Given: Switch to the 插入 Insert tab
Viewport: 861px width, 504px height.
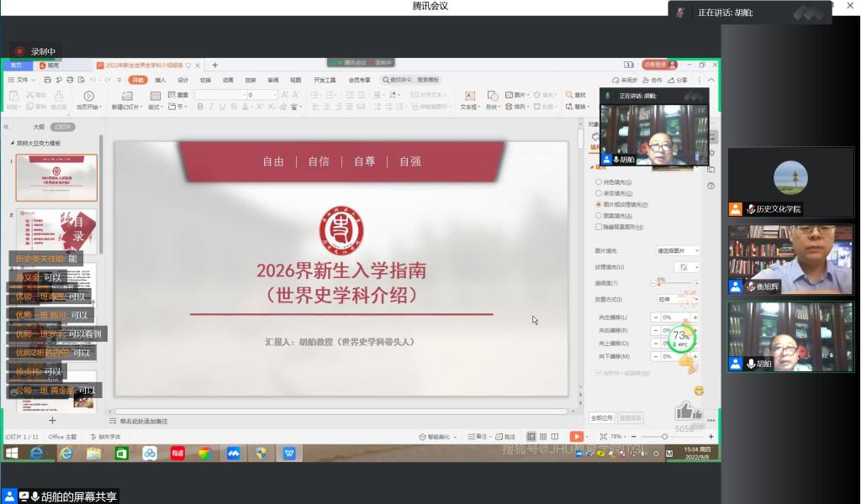Looking at the screenshot, I should [x=160, y=80].
